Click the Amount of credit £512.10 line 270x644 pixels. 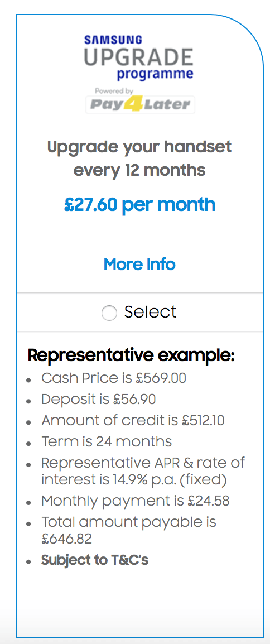pyautogui.click(x=133, y=420)
